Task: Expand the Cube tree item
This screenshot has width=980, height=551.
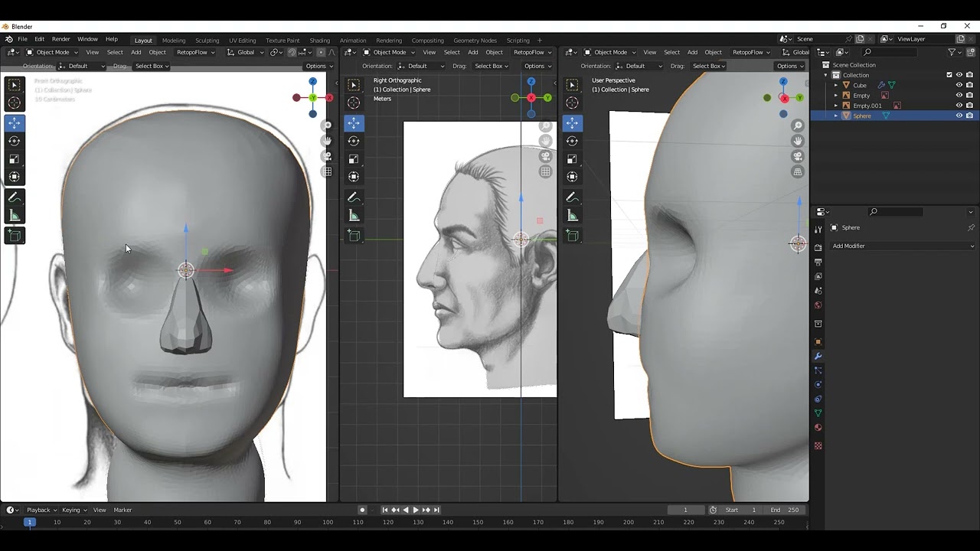Action: click(836, 85)
